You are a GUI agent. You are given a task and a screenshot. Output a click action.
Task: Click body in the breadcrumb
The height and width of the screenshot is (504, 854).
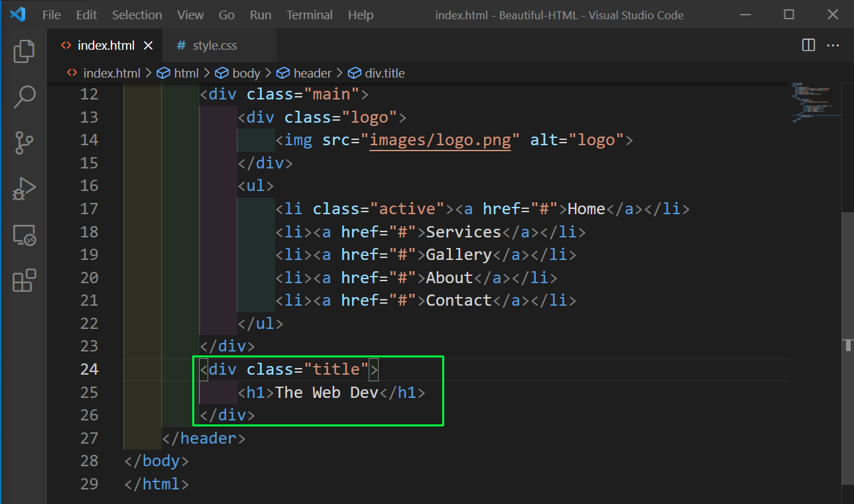246,73
